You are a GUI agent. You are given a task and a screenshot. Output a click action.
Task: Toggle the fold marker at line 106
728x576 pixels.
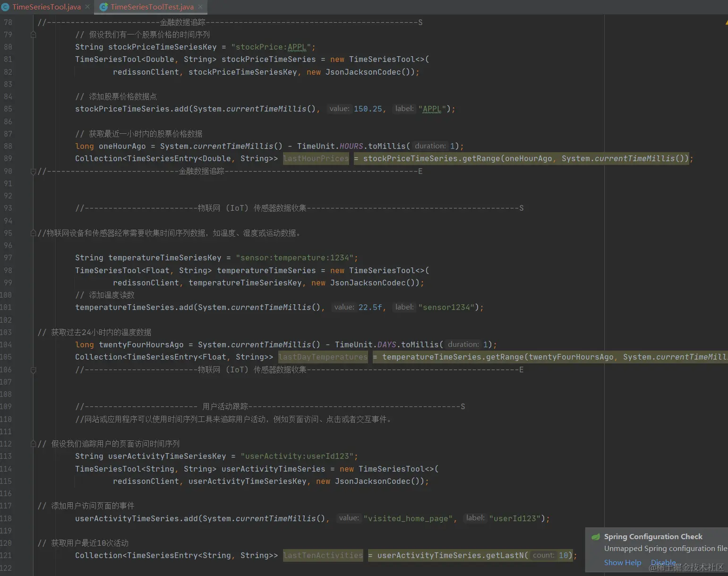click(x=33, y=370)
